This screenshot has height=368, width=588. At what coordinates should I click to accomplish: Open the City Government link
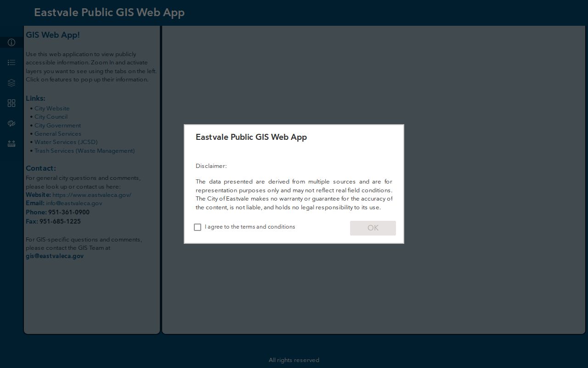(57, 126)
